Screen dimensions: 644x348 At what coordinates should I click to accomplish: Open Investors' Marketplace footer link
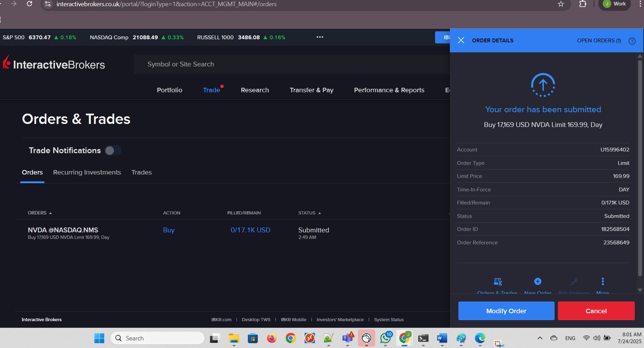340,320
